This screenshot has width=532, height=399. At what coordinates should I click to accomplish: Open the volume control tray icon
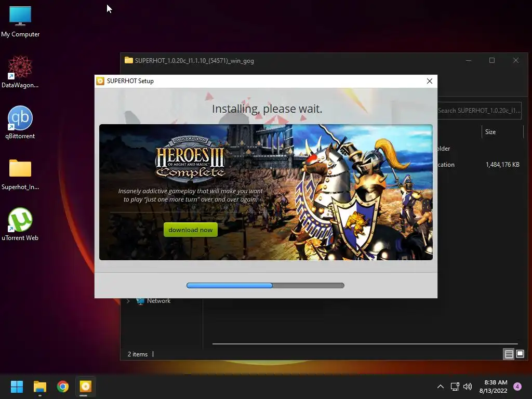pyautogui.click(x=468, y=387)
